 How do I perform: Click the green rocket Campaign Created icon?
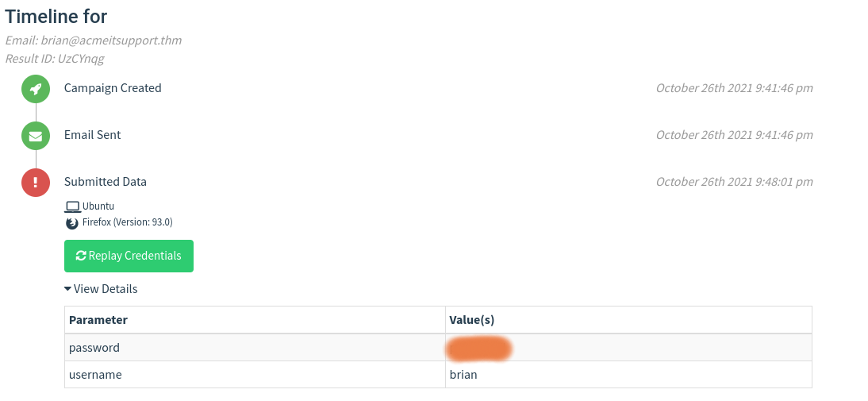36,89
